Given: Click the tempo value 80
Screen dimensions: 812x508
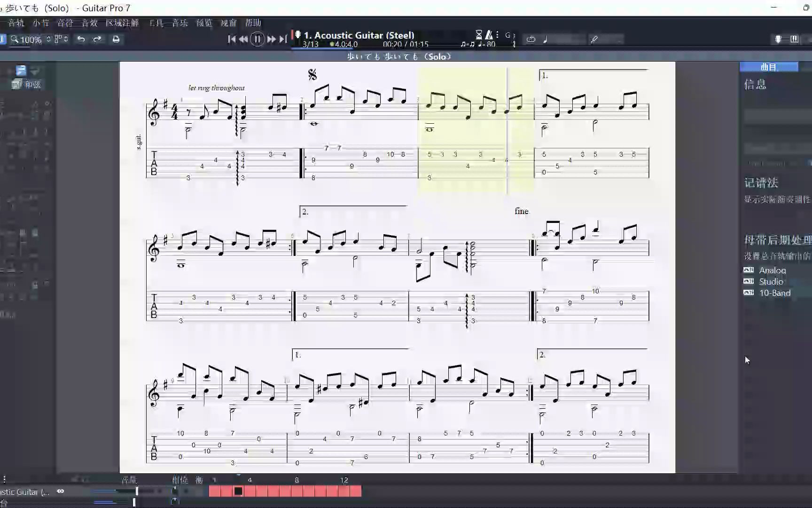Looking at the screenshot, I should tap(491, 44).
